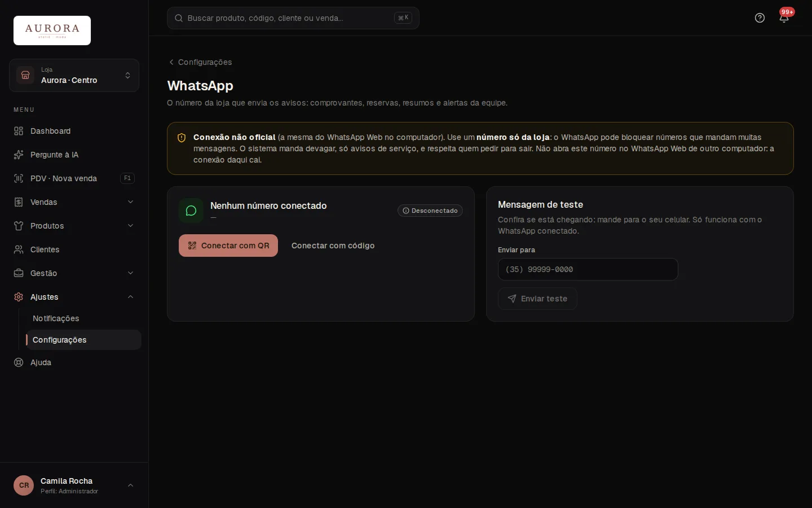Image resolution: width=812 pixels, height=508 pixels.
Task: Collapse the Ajustes submenu chevron
Action: tap(130, 297)
